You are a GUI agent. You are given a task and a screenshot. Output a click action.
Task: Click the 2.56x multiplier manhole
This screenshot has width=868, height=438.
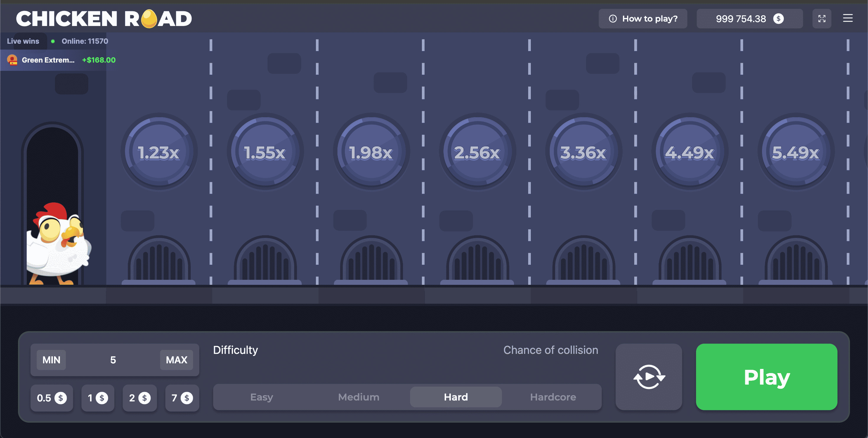click(477, 153)
